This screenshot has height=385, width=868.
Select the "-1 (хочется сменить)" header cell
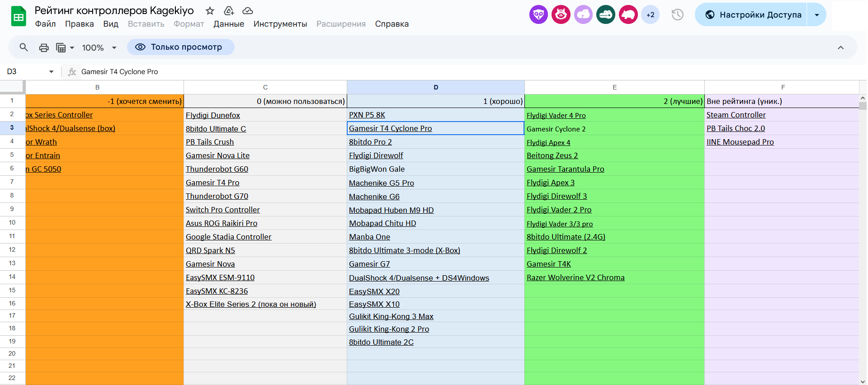coord(104,101)
